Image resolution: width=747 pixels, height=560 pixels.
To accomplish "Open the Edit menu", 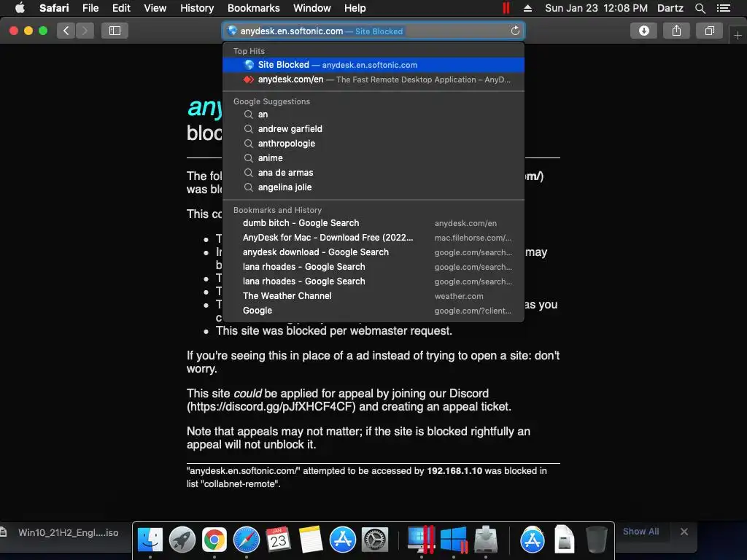I will click(121, 8).
